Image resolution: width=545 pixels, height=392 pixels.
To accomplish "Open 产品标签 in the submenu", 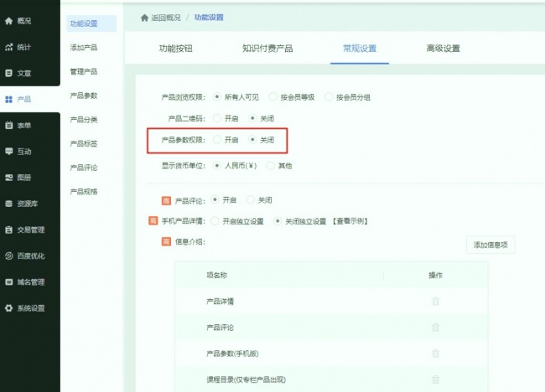I will [84, 144].
